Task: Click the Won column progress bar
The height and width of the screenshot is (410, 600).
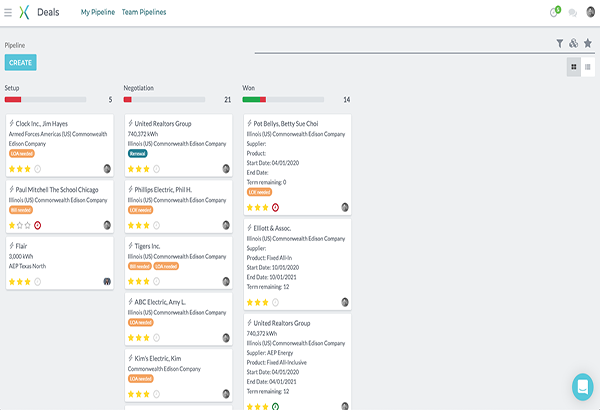Action: coord(282,100)
